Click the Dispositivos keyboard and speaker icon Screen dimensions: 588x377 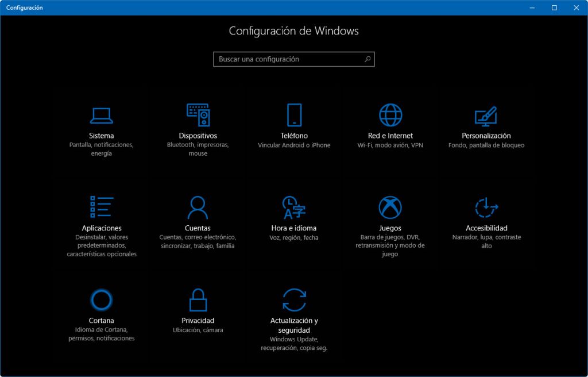tap(198, 115)
